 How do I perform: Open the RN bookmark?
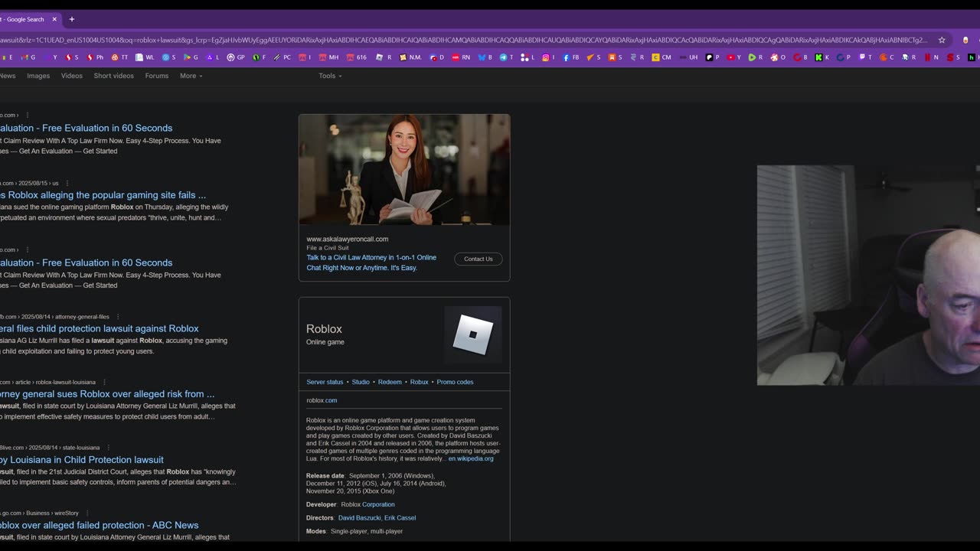[461, 57]
